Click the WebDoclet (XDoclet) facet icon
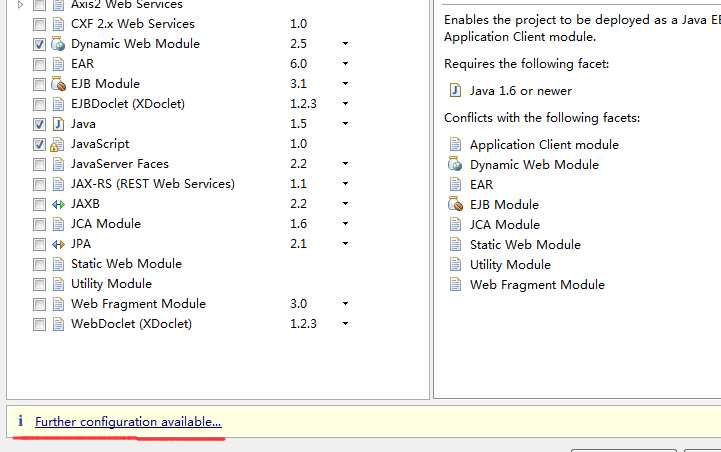The image size is (721, 452). click(58, 324)
